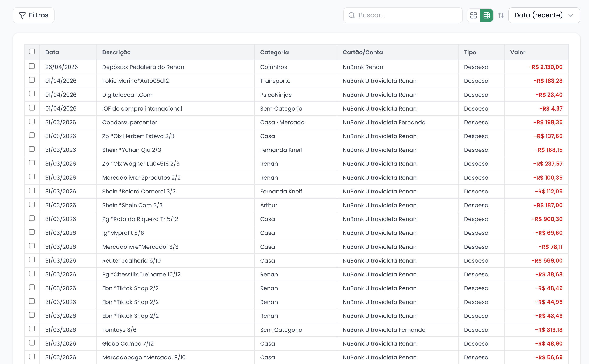This screenshot has height=364, width=589.
Task: Click the -R$ 2.130,00 value
Action: [546, 67]
